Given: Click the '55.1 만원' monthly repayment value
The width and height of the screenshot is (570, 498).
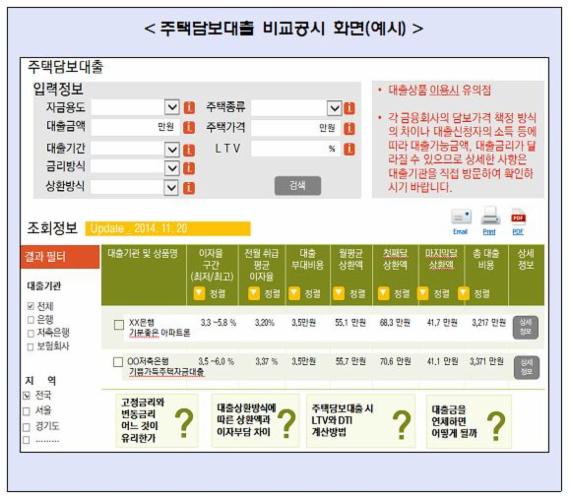Looking at the screenshot, I should pyautogui.click(x=350, y=322).
